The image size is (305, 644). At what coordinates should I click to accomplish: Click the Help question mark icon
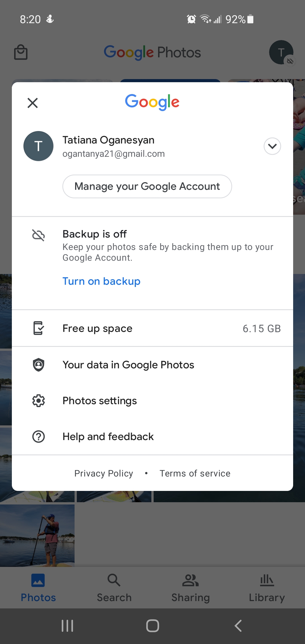coord(38,436)
